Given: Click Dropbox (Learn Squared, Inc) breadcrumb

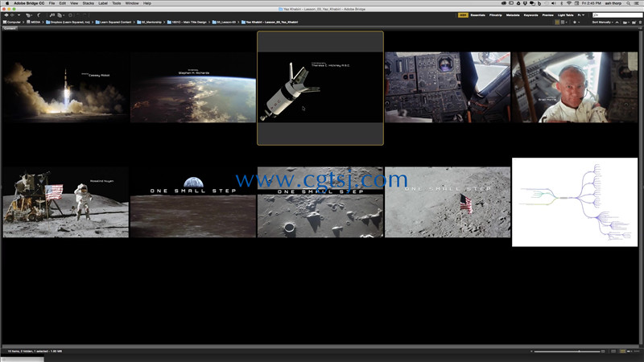Looking at the screenshot, I should 68,23.
